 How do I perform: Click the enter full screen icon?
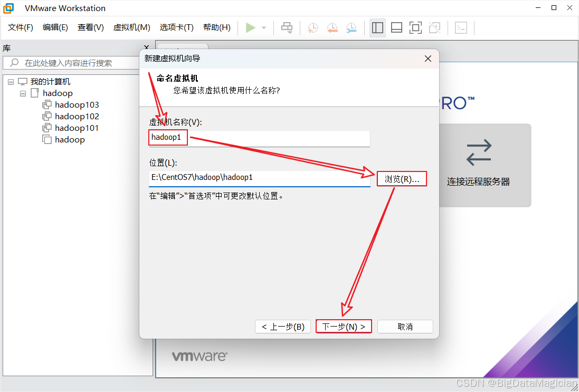coord(416,27)
